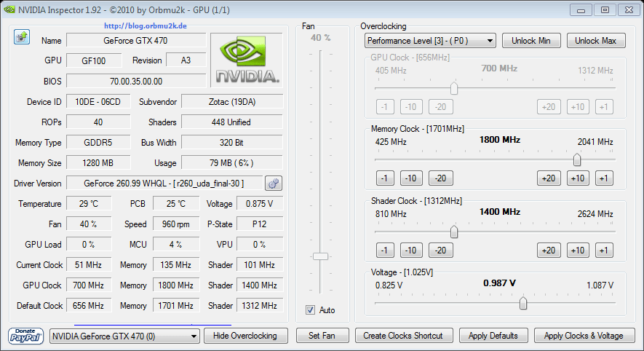Viewport: 644px width, 351px height.
Task: Decrease Shader Clock by 1 MHz
Action: point(385,251)
